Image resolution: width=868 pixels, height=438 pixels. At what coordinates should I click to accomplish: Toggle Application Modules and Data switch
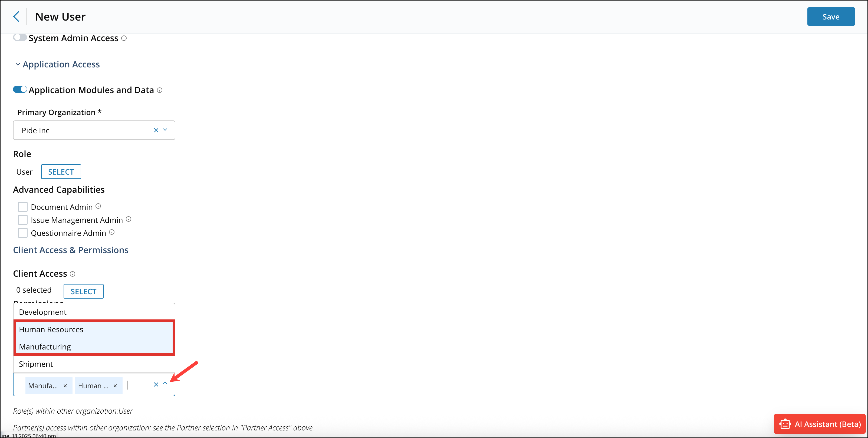20,89
